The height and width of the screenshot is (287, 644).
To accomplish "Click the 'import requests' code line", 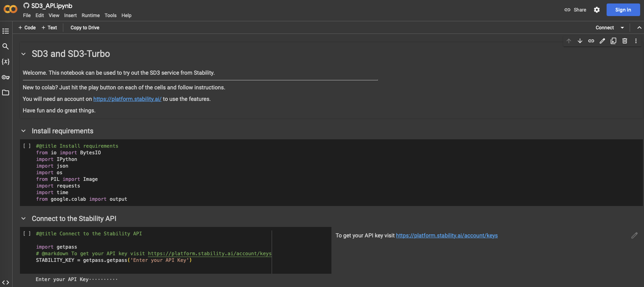I will pyautogui.click(x=58, y=186).
